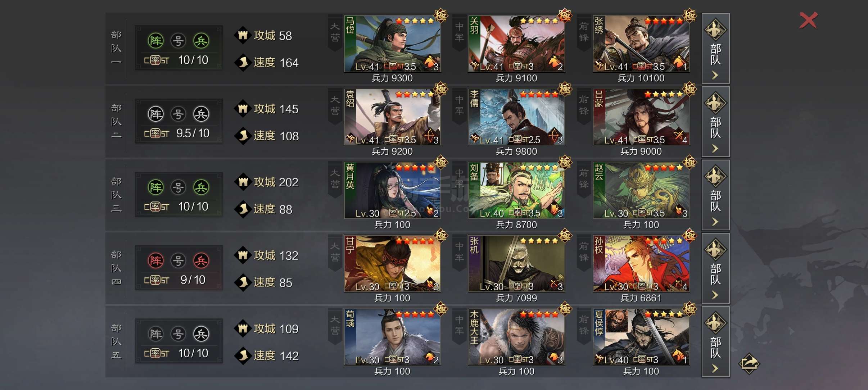Toggle the 兵 troop-type icon for 部队四

[201, 261]
